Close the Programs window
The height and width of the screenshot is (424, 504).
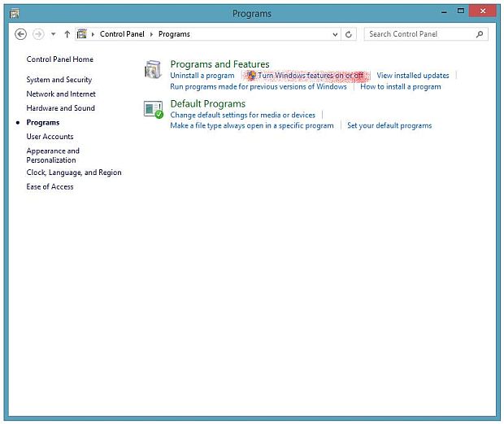483,11
